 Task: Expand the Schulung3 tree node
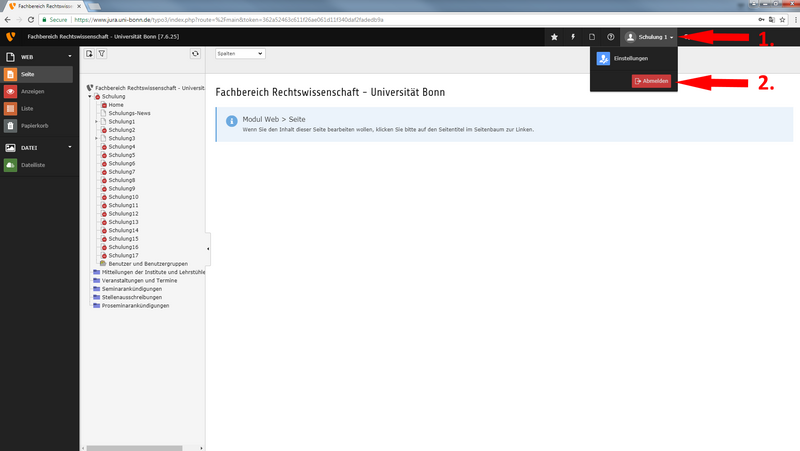[x=96, y=138]
